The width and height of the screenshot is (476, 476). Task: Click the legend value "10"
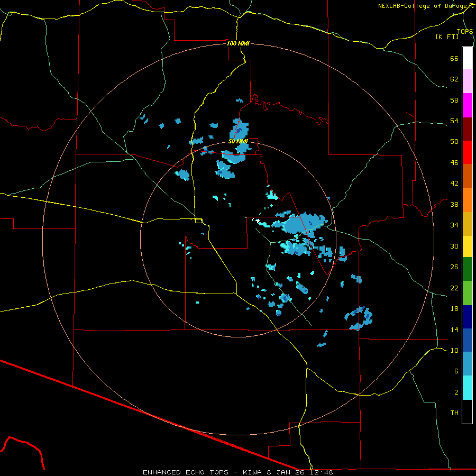pos(454,350)
